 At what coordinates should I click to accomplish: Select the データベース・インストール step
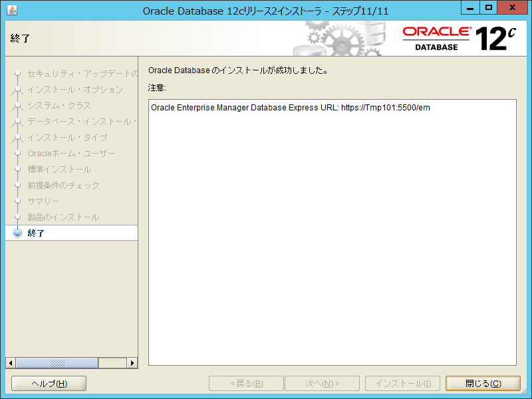click(82, 122)
